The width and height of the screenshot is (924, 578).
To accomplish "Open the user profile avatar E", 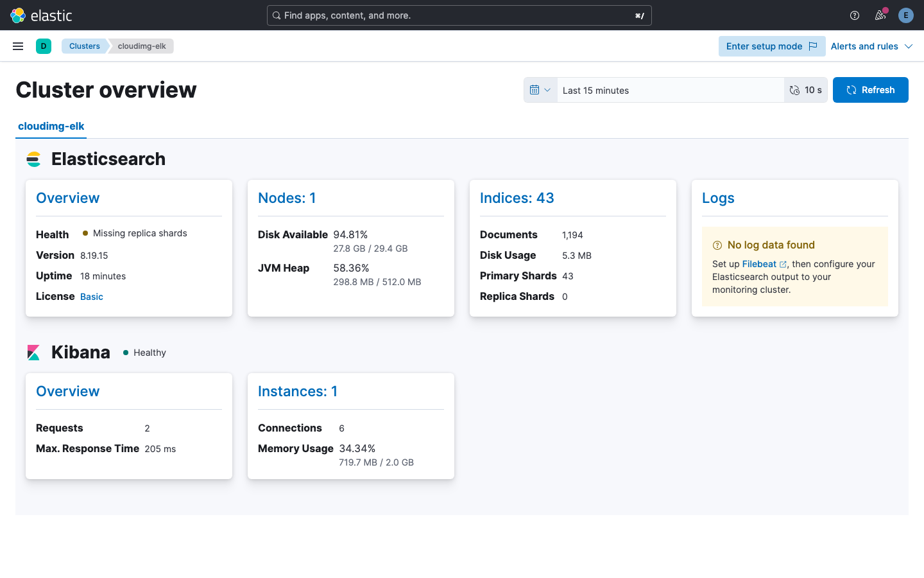I will 906,15.
